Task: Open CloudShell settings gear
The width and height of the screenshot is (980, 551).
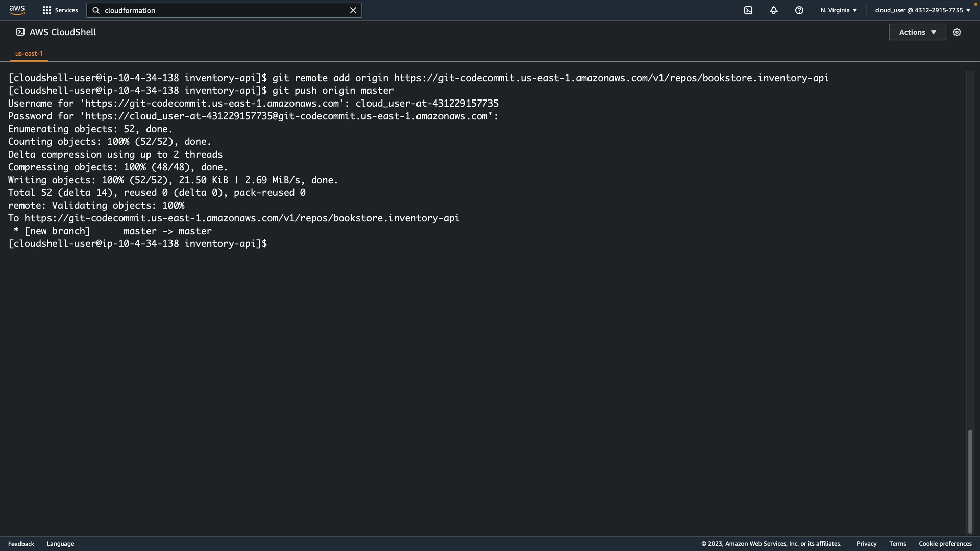Action: pyautogui.click(x=957, y=32)
